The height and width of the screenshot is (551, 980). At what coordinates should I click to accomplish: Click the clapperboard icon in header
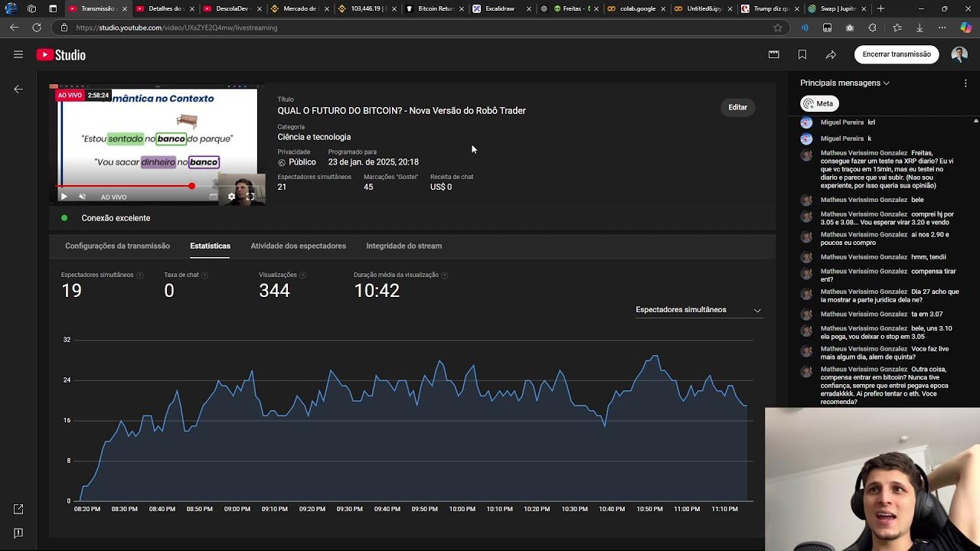[773, 54]
